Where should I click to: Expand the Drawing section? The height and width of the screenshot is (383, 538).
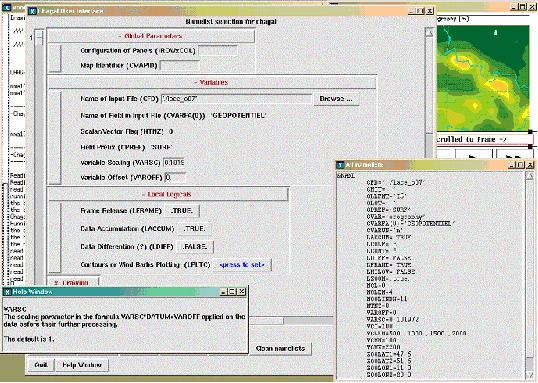click(73, 282)
